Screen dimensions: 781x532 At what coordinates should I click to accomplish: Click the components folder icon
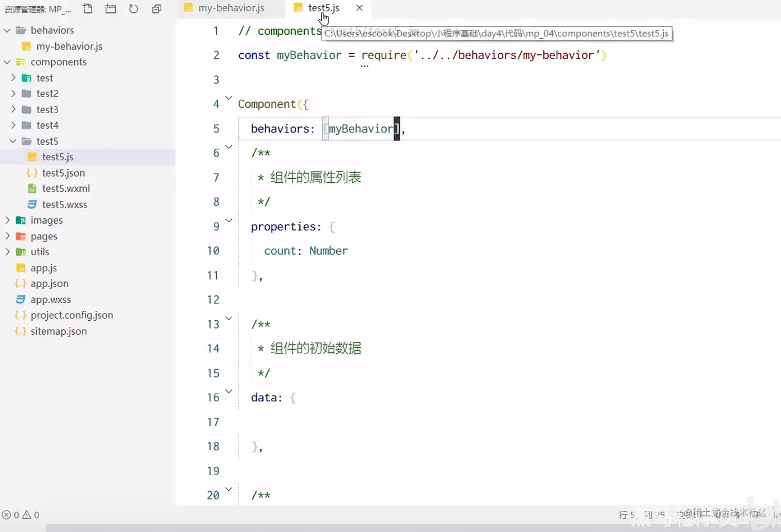point(21,62)
